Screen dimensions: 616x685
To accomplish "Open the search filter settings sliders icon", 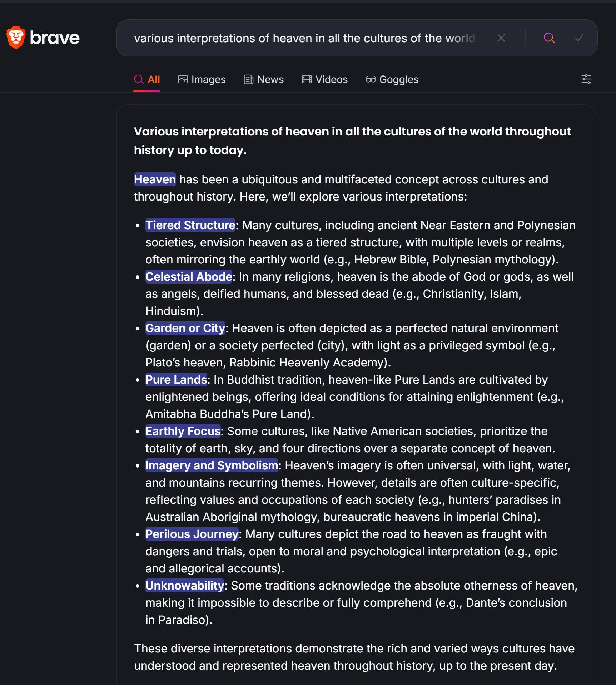I will click(586, 79).
